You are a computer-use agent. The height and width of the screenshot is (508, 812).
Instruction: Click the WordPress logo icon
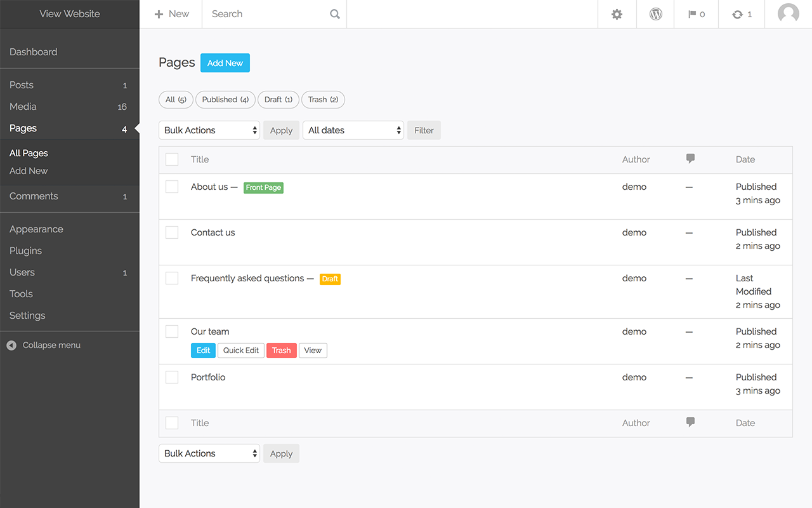(x=656, y=14)
